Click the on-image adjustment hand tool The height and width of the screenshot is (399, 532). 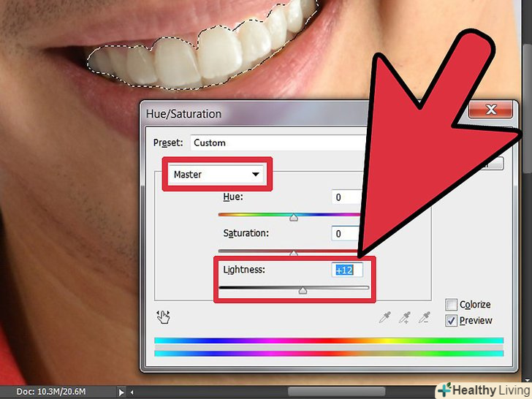click(163, 317)
